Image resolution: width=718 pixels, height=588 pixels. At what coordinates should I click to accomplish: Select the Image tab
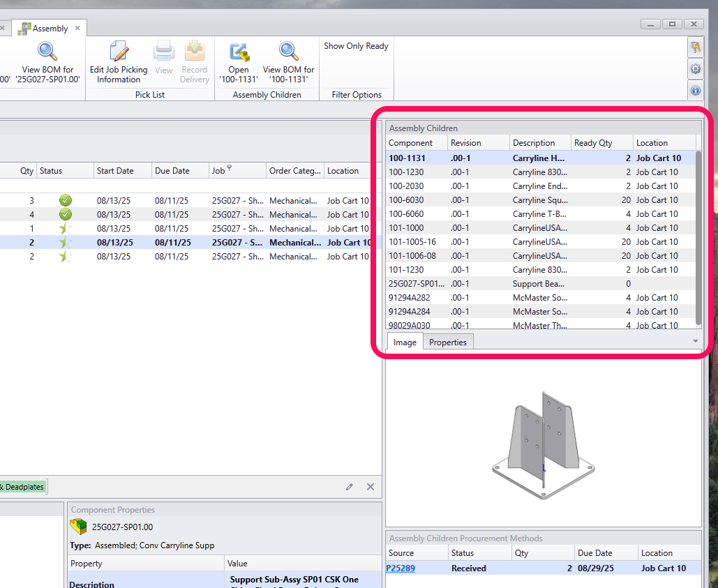click(405, 342)
